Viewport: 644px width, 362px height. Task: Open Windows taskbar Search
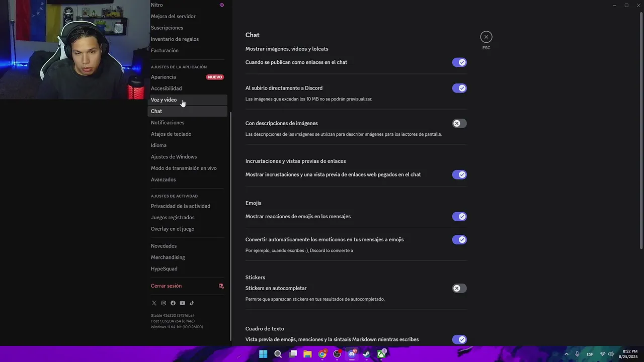point(278,354)
